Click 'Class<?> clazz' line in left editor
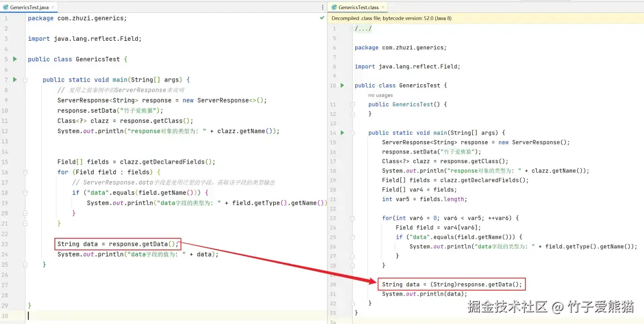 125,121
